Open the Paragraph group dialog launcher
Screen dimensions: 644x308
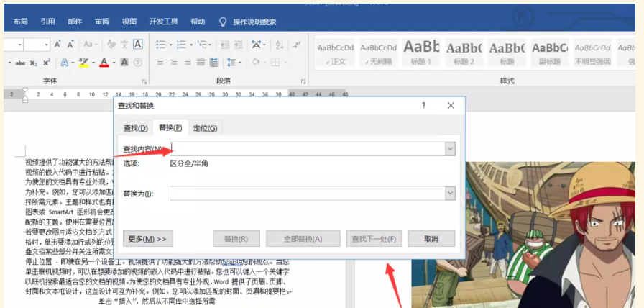(x=303, y=81)
